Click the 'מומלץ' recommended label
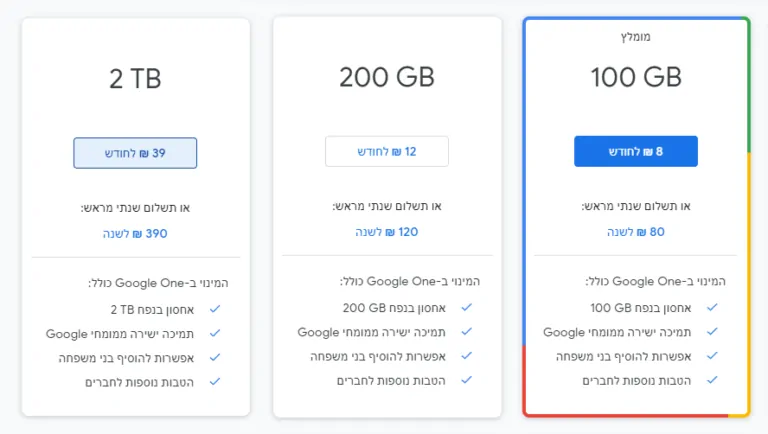The height and width of the screenshot is (434, 768). click(636, 37)
